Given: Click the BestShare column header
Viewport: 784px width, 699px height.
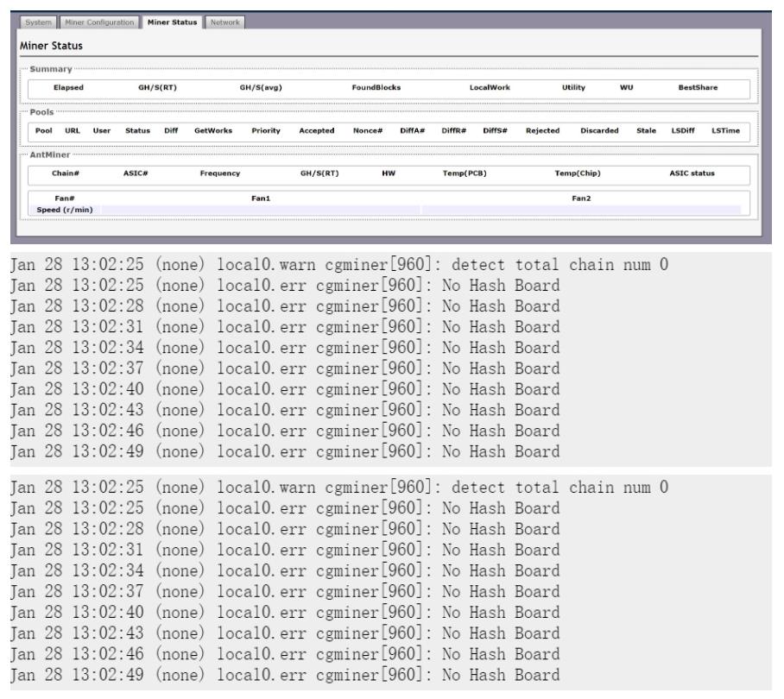Looking at the screenshot, I should point(698,87).
